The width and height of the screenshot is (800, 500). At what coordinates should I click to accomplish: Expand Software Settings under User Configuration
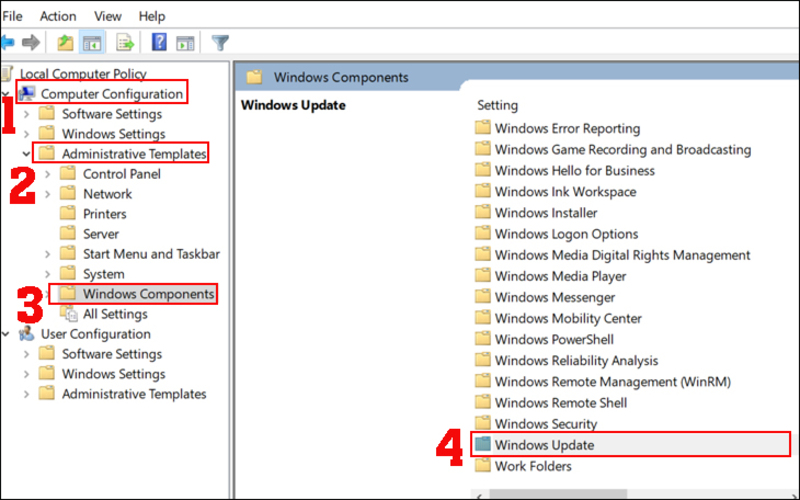pyautogui.click(x=27, y=354)
